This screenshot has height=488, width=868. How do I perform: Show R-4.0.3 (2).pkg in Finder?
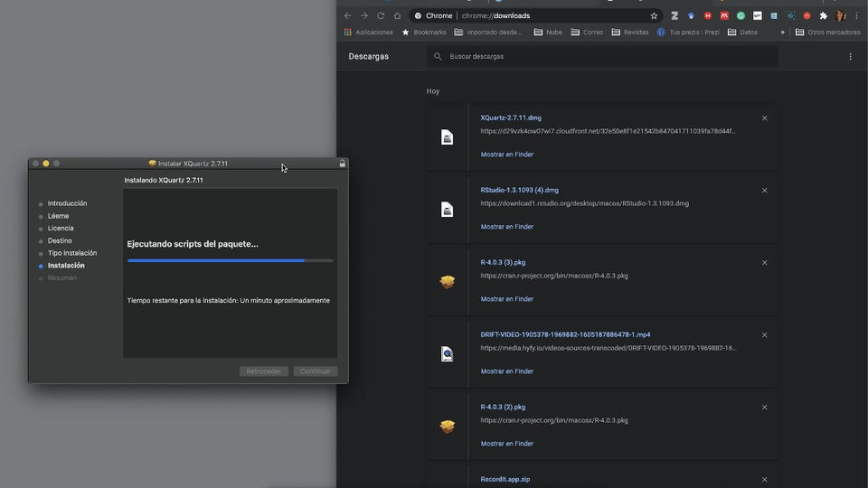507,444
